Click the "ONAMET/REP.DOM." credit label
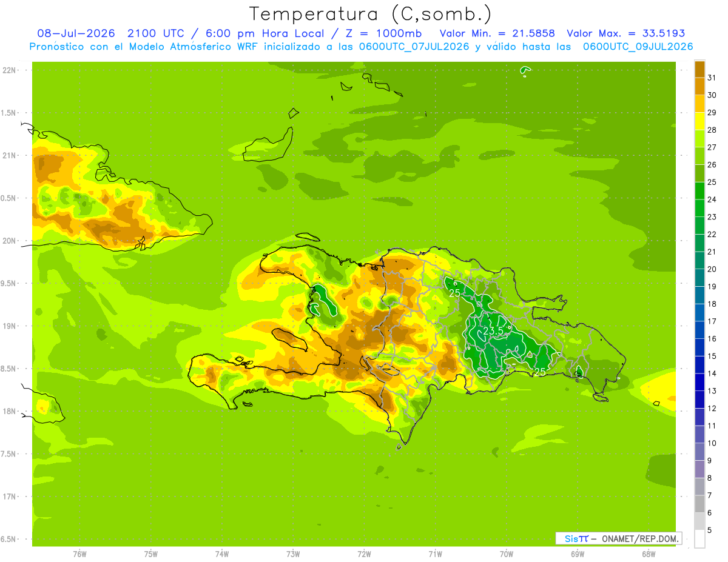Screen dimensions: 728x562 (639, 538)
